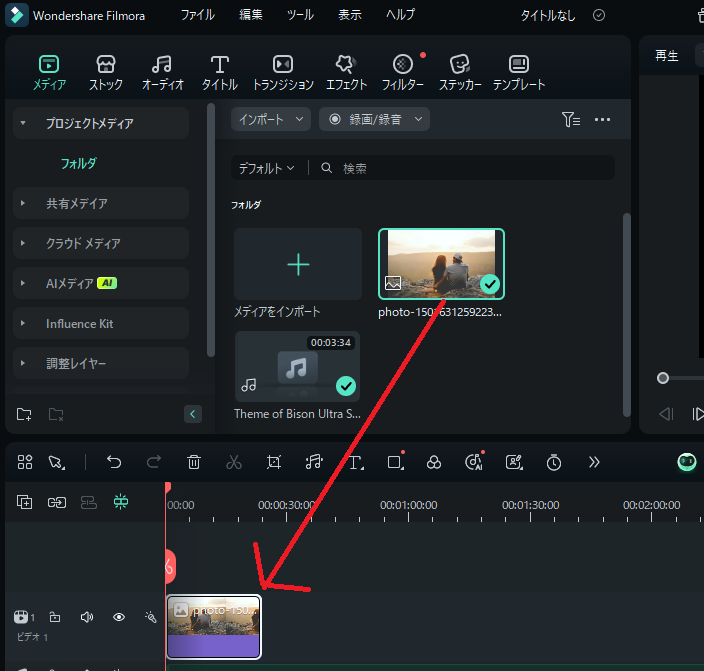704x671 pixels.
Task: Open the three-dot more options menu
Action: (602, 119)
